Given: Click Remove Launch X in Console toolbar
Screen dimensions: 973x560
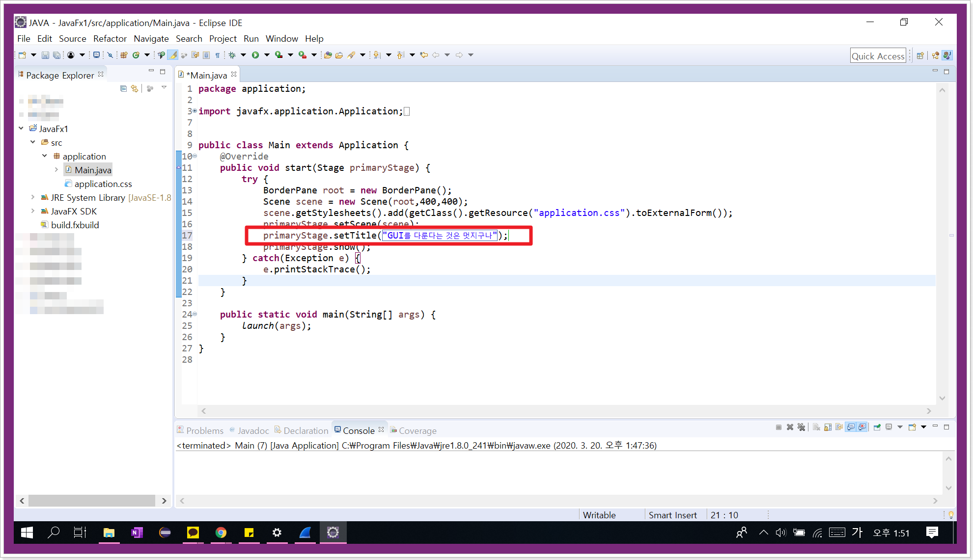Looking at the screenshot, I should (790, 427).
